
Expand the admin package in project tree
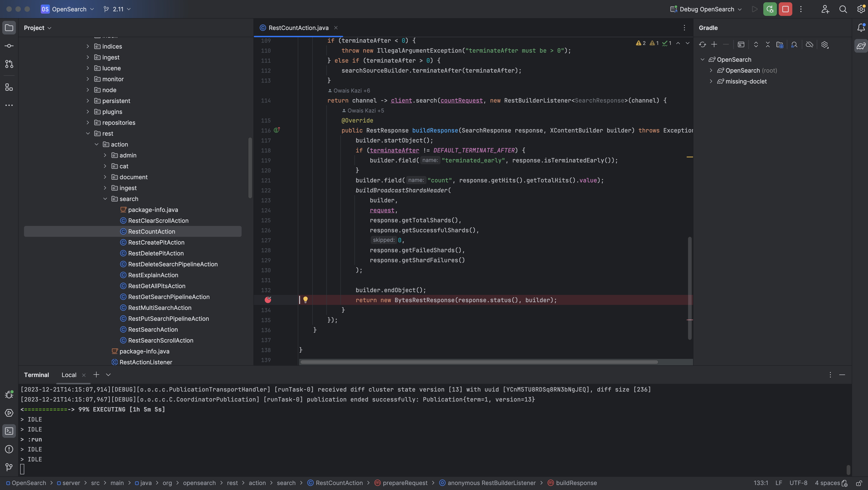pyautogui.click(x=105, y=155)
